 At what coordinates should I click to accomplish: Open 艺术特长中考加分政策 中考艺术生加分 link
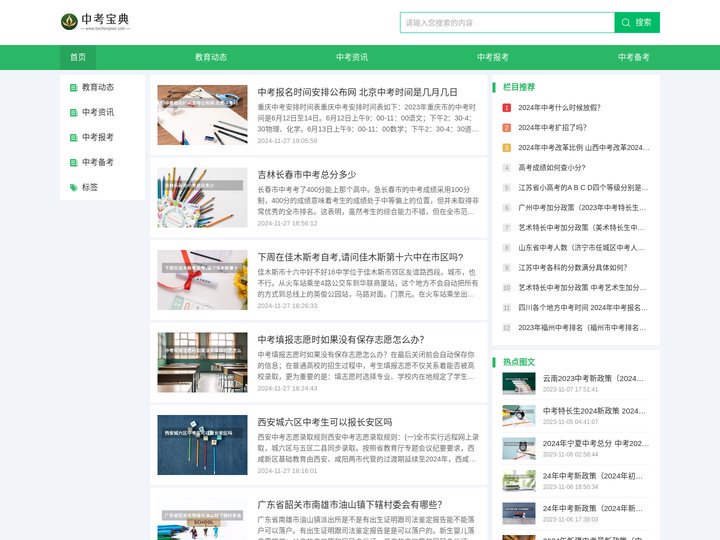tap(582, 288)
